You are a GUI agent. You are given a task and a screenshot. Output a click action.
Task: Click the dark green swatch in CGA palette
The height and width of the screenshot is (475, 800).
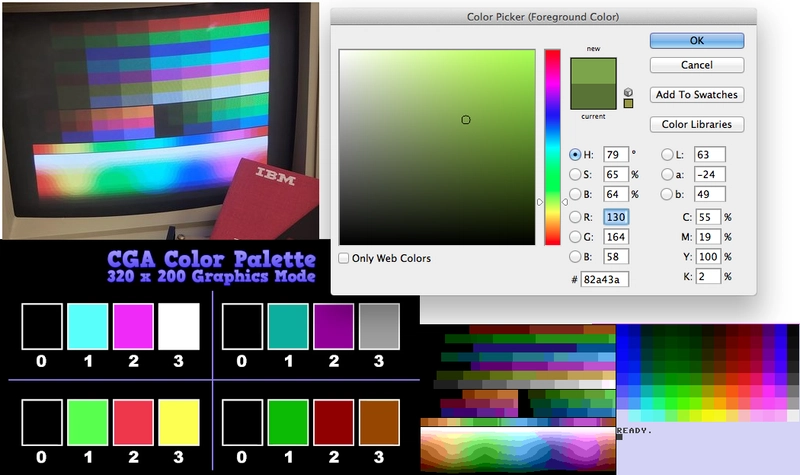tap(288, 422)
